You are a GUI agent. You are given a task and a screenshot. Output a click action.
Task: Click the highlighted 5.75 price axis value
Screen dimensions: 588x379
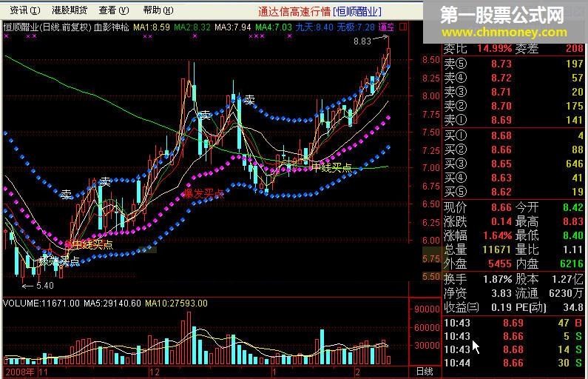click(x=431, y=259)
